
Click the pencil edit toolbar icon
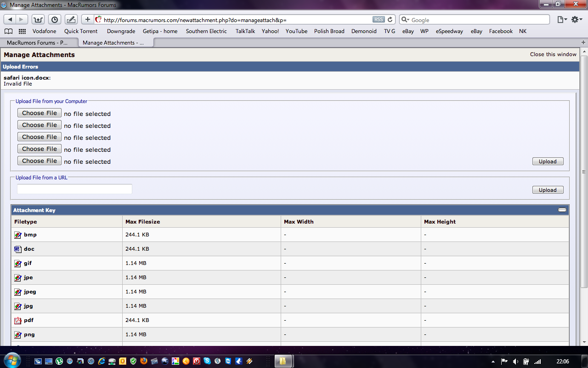(x=71, y=19)
